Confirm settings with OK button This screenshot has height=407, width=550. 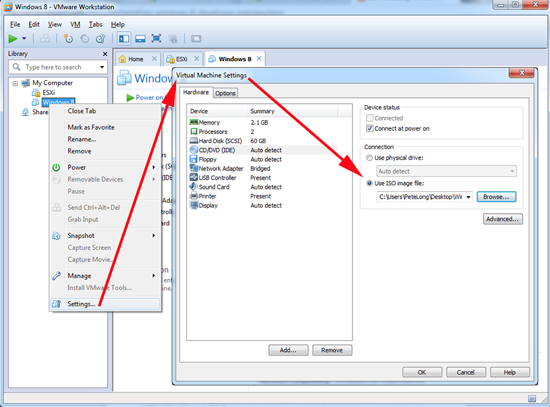pyautogui.click(x=422, y=372)
